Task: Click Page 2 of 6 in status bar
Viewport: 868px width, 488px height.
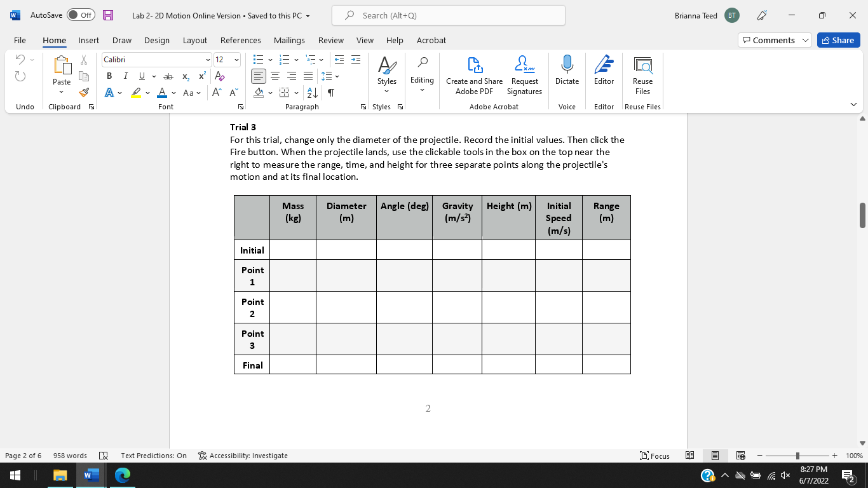Action: (x=24, y=456)
